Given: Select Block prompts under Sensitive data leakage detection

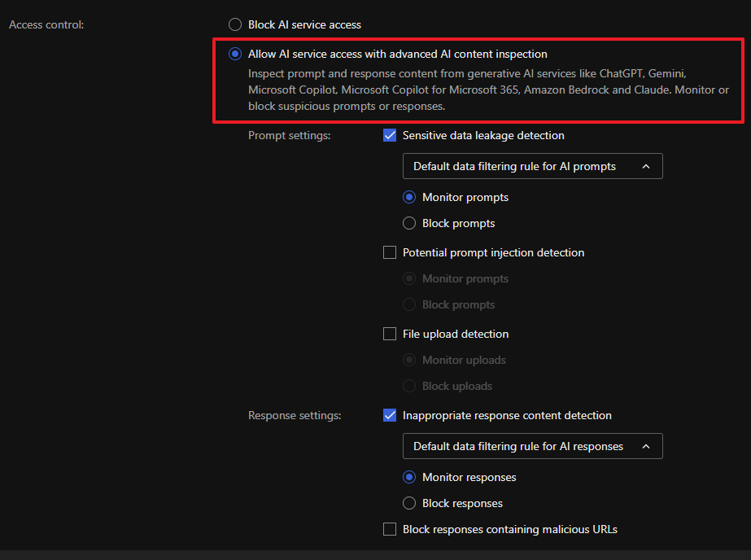Looking at the screenshot, I should 409,223.
